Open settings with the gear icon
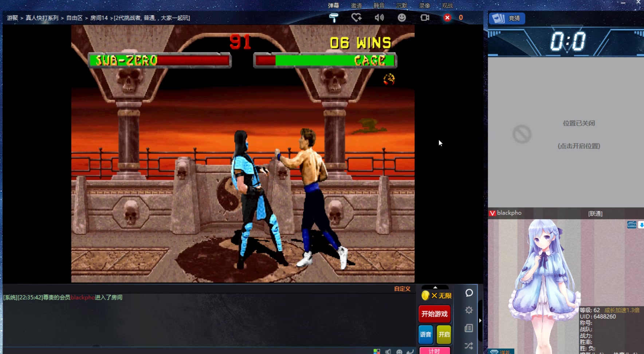Image resolution: width=644 pixels, height=354 pixels. click(469, 310)
